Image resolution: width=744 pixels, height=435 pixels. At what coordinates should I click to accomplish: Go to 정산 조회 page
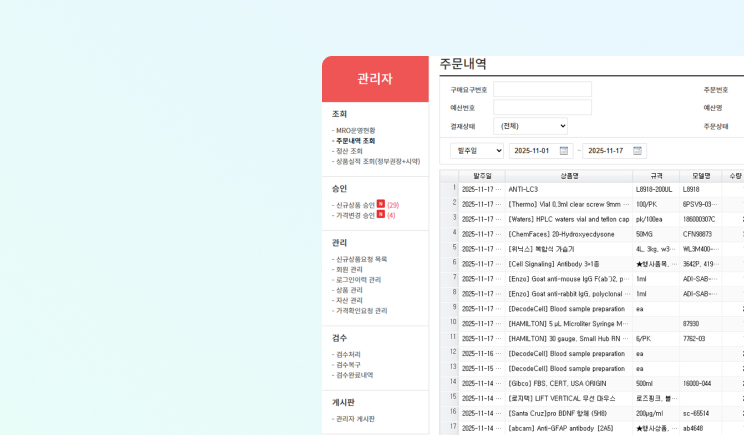[349, 151]
